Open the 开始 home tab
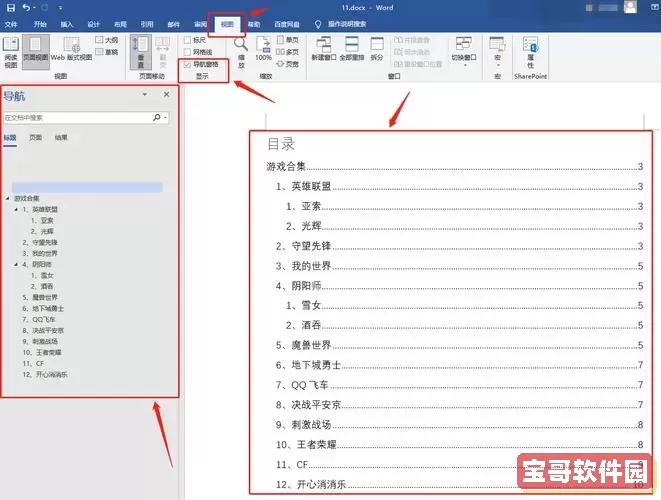This screenshot has height=500, width=661. pos(40,24)
